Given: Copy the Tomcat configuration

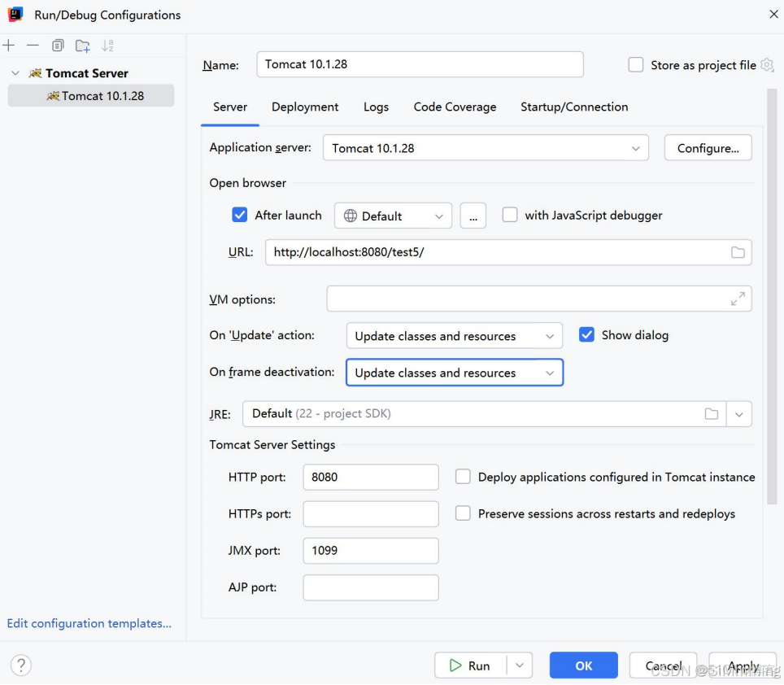Looking at the screenshot, I should coord(57,46).
